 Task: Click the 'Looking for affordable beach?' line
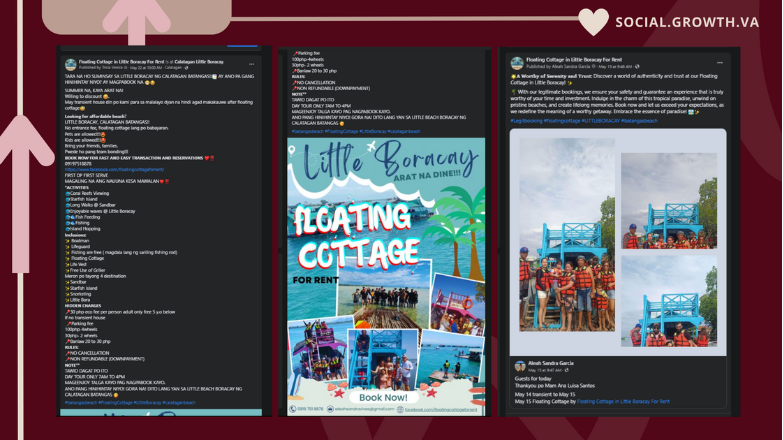click(x=95, y=116)
